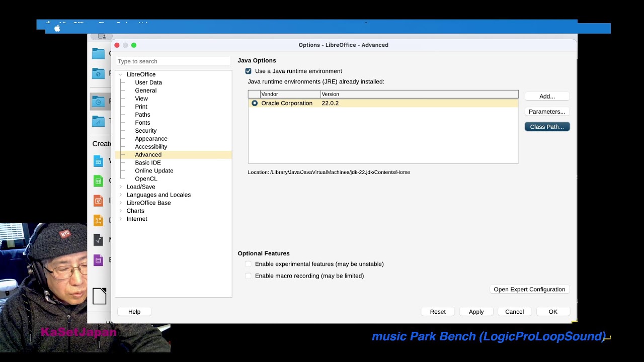This screenshot has width=644, height=362.
Task: Select Fonts in options tree
Action: [x=142, y=123]
